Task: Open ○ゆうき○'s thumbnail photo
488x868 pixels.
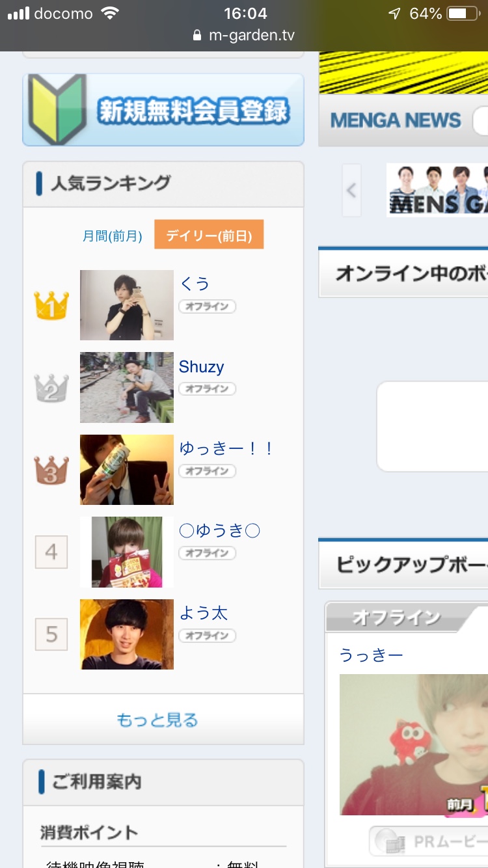Action: (x=127, y=552)
